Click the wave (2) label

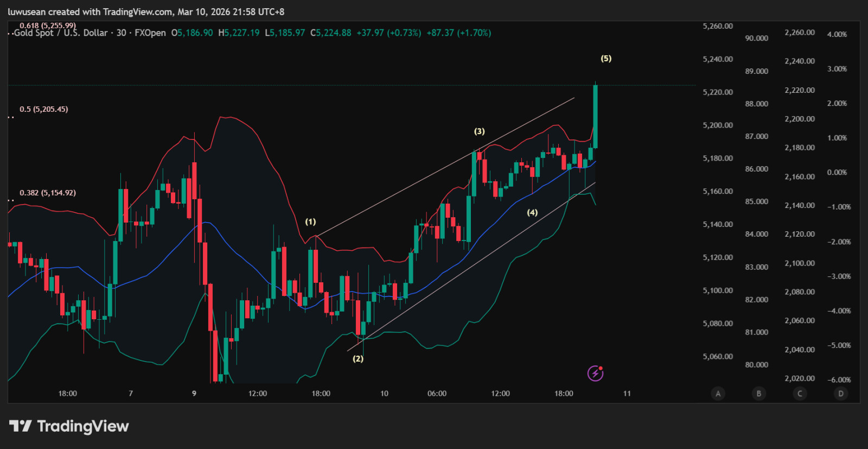tap(358, 359)
